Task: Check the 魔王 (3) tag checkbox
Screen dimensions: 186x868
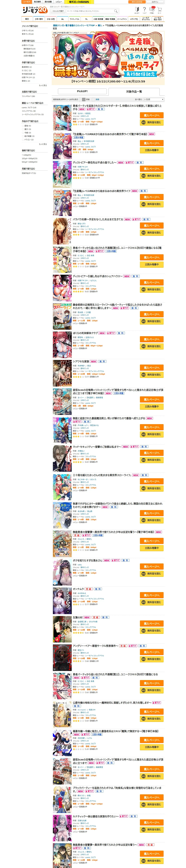Action: tap(23, 129)
